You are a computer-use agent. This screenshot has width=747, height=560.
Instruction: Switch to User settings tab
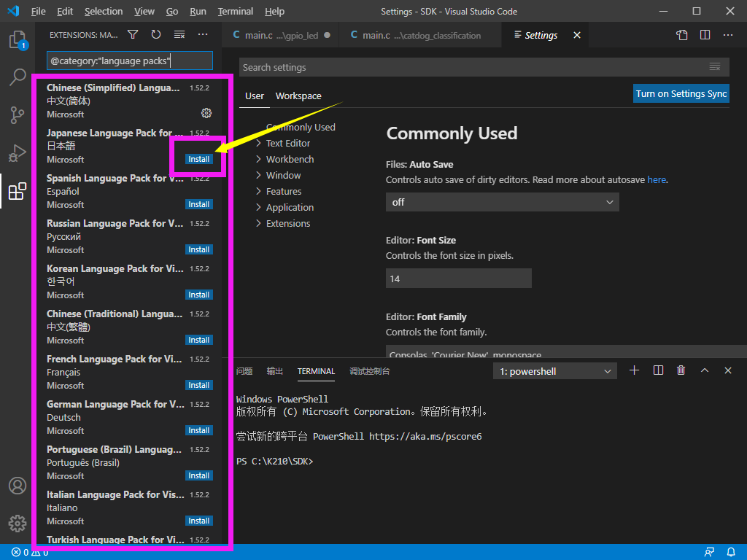(x=255, y=96)
